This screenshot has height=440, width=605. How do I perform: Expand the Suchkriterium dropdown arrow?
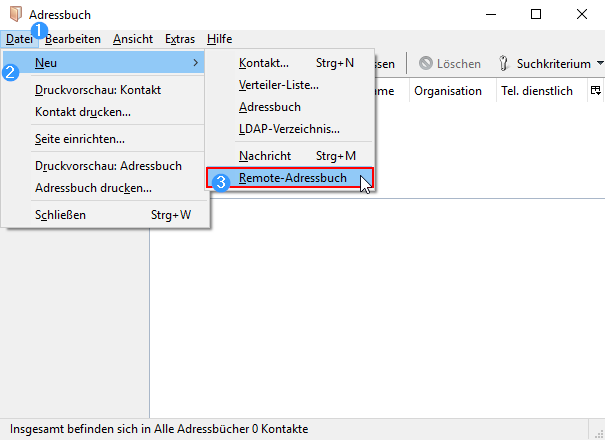coord(599,64)
